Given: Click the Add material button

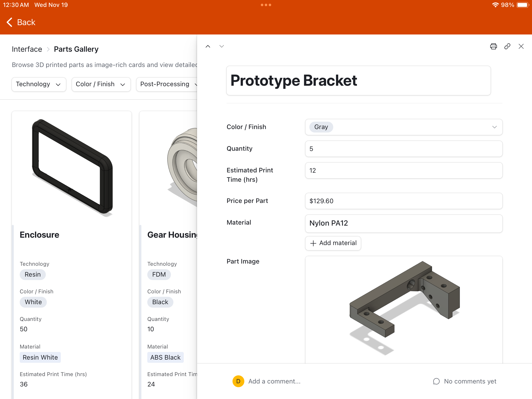Looking at the screenshot, I should (333, 243).
